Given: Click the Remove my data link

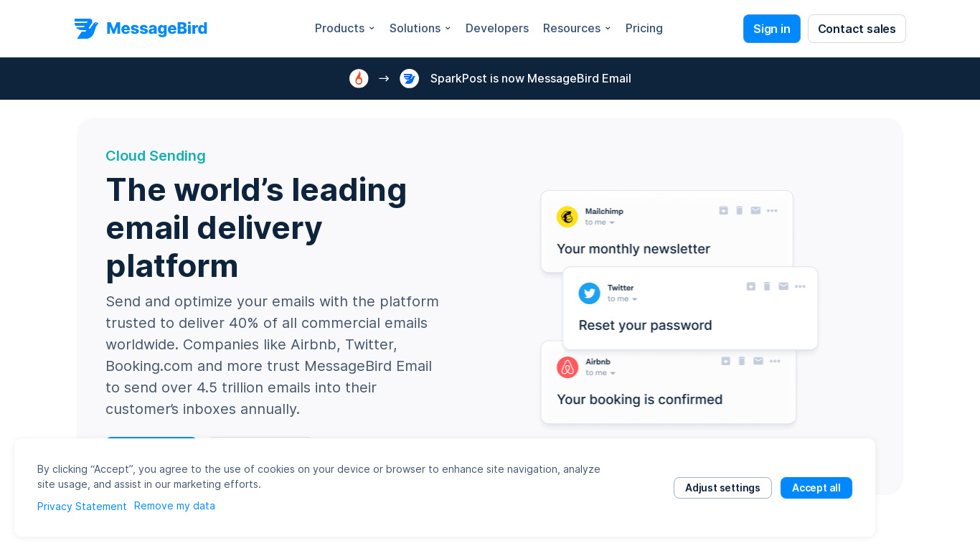Looking at the screenshot, I should 174,506.
